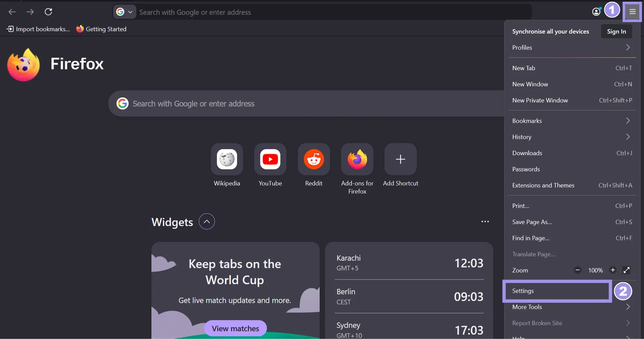Reset zoom via the 100% label
The image size is (644, 339).
coord(595,270)
